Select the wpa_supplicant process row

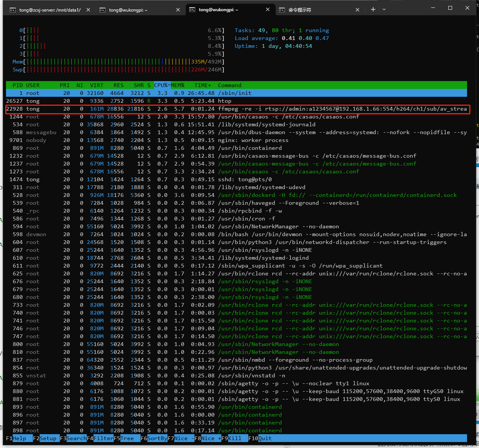[x=236, y=266]
